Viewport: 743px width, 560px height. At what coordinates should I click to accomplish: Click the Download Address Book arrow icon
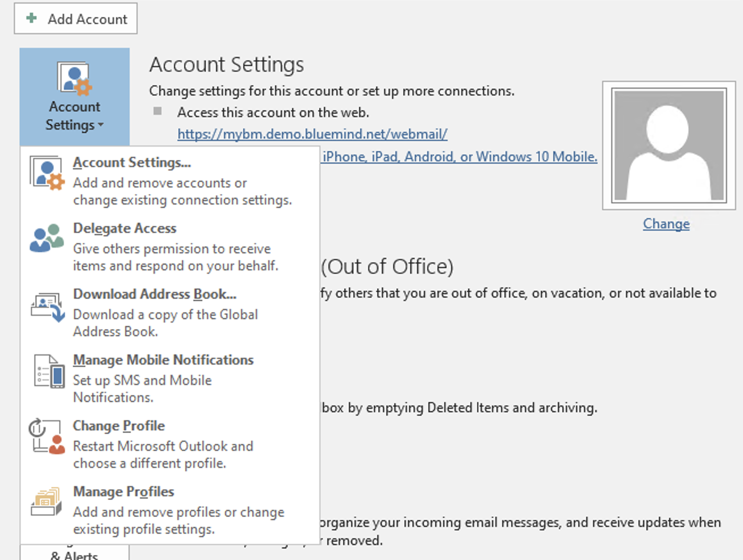[47, 307]
